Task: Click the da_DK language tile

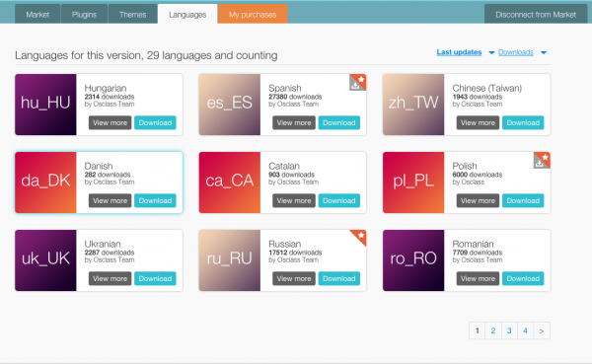Action: tap(45, 182)
